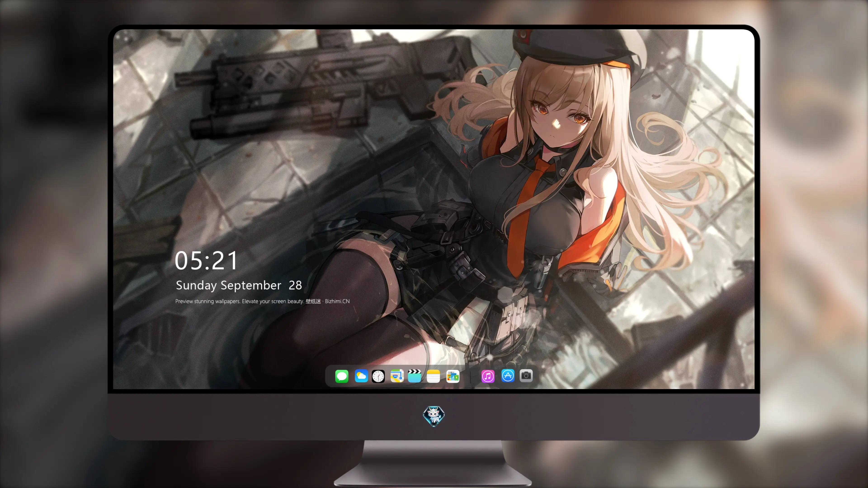Launch the blue App Store icon

tap(508, 375)
